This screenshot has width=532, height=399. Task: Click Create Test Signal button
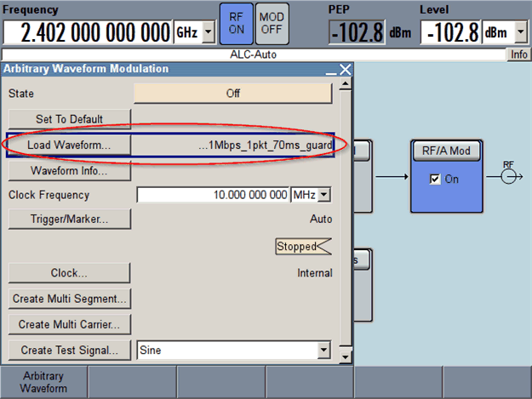click(69, 351)
